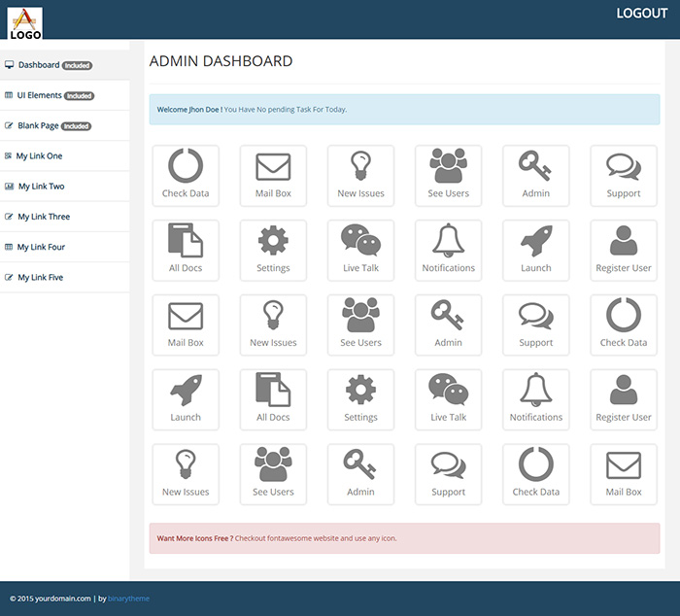Open See Users tile in first row
The image size is (680, 616).
pyautogui.click(x=449, y=176)
